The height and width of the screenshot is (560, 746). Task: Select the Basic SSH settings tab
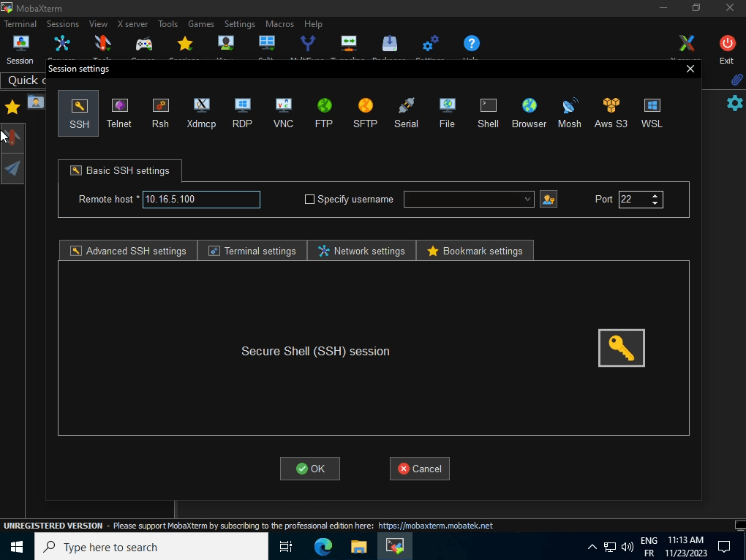click(x=120, y=170)
